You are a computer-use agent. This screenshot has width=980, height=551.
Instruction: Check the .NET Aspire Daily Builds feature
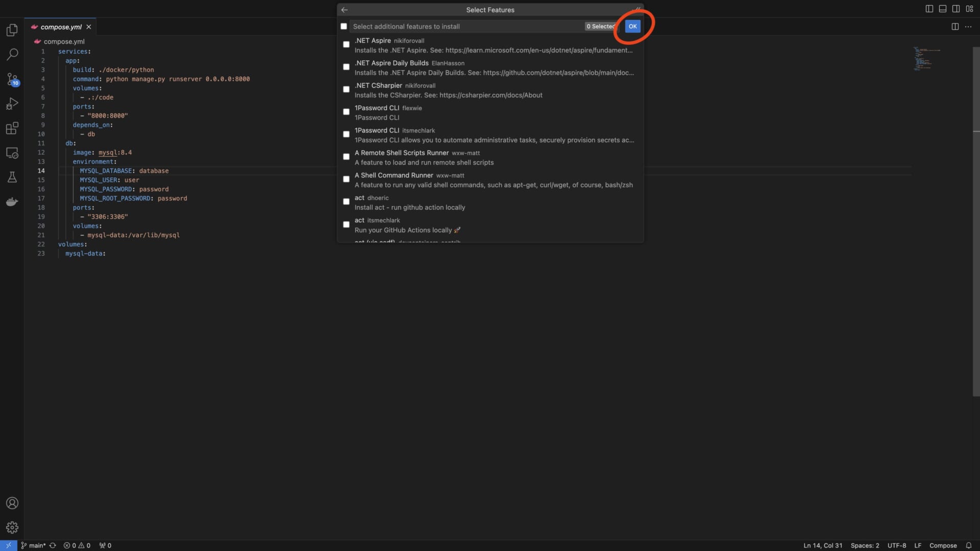pos(346,67)
